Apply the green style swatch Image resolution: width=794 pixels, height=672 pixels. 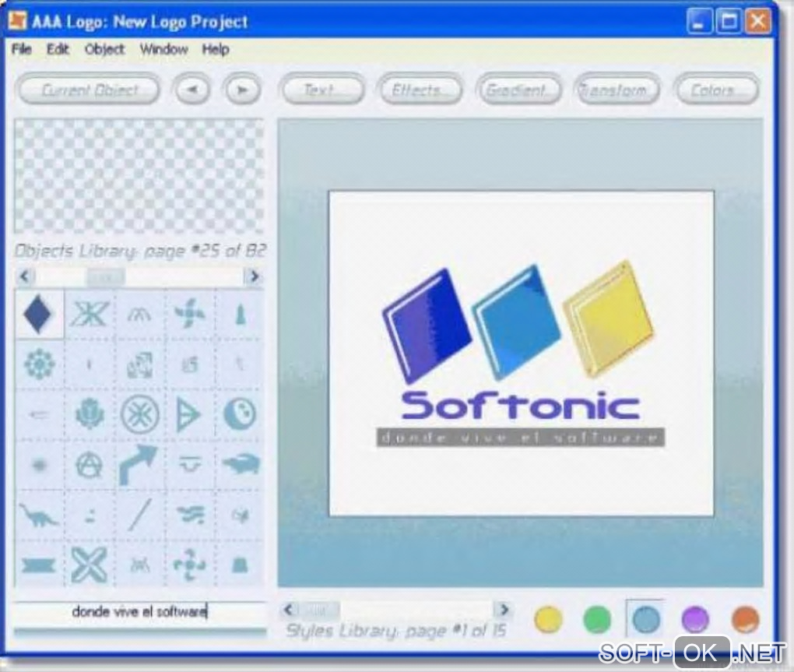point(597,619)
